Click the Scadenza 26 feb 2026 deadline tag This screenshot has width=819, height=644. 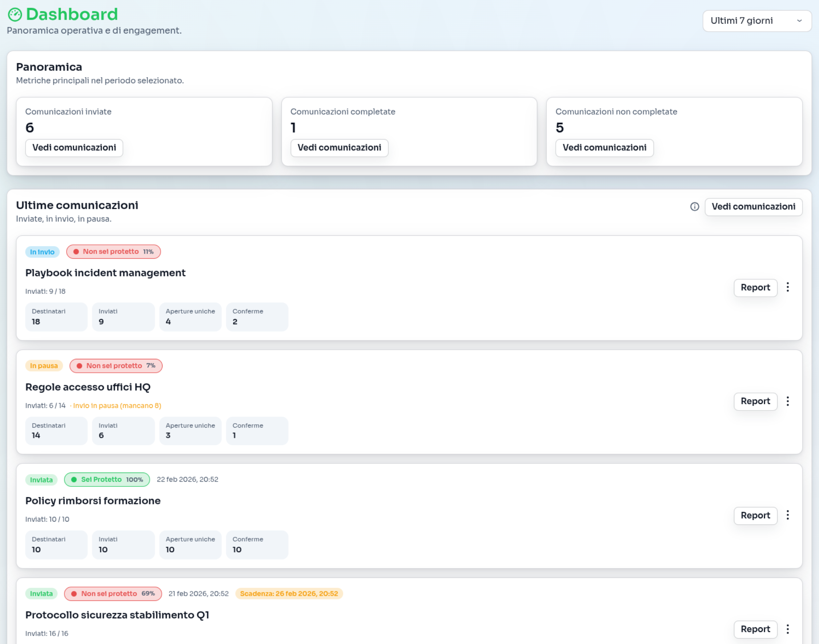click(x=289, y=594)
